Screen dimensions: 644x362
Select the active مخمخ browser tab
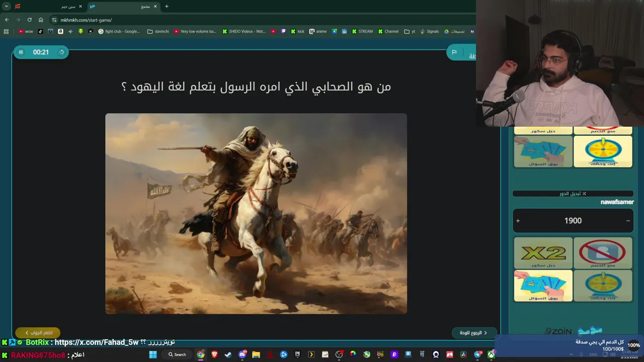tap(124, 7)
